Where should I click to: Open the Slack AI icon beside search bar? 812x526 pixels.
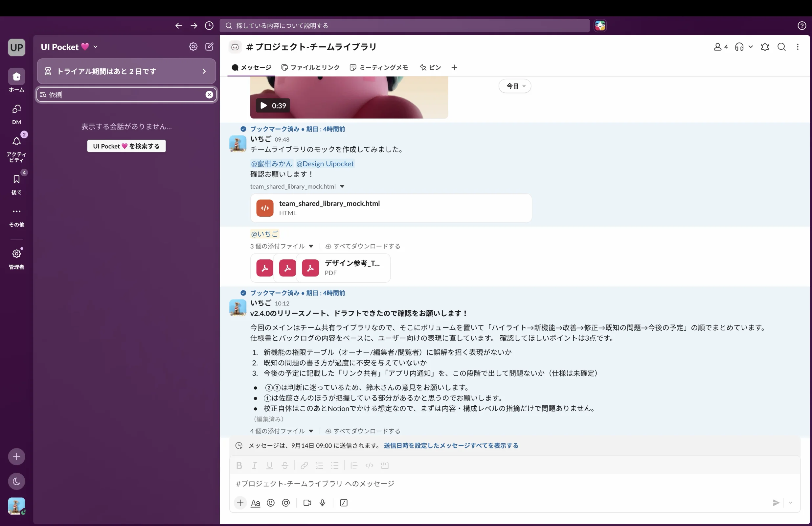pos(600,26)
